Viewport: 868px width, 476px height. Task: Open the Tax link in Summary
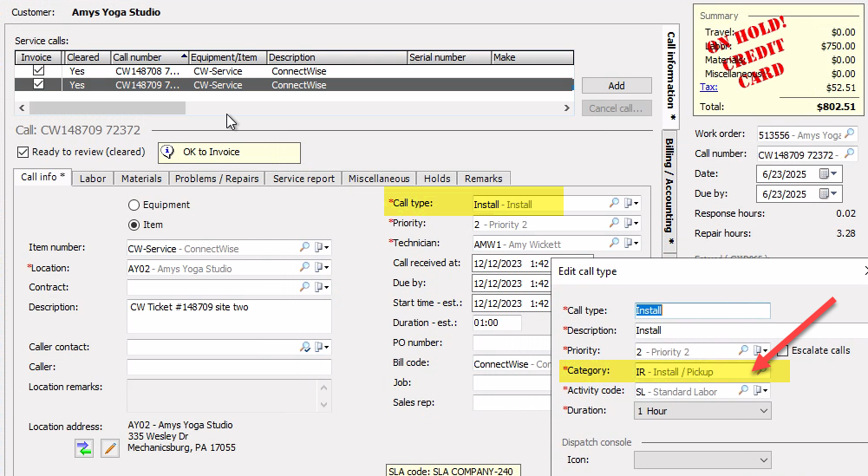(x=708, y=87)
